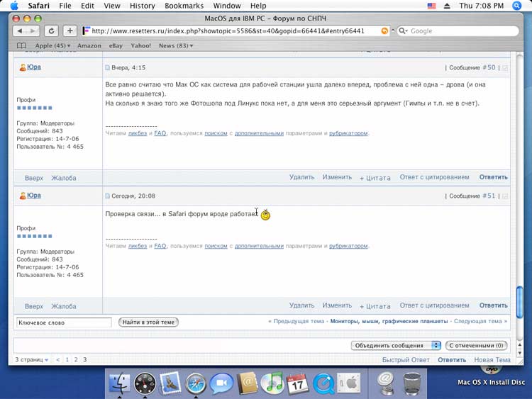Expand the Apple (45) bookmarks folder

coord(52,45)
